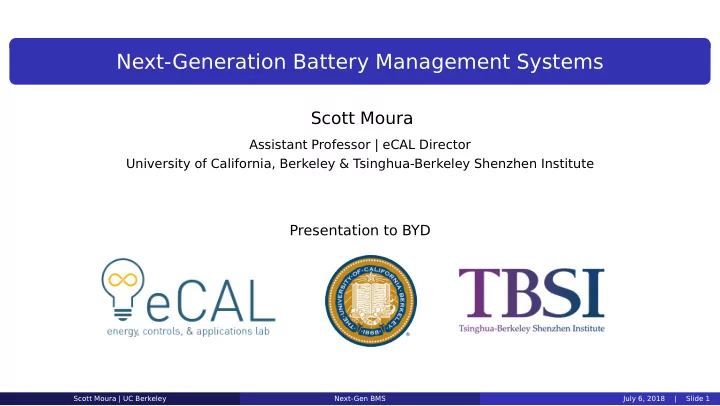The height and width of the screenshot is (406, 720).
Task: Click the eCAL lightbulb logo
Action: pos(188,297)
